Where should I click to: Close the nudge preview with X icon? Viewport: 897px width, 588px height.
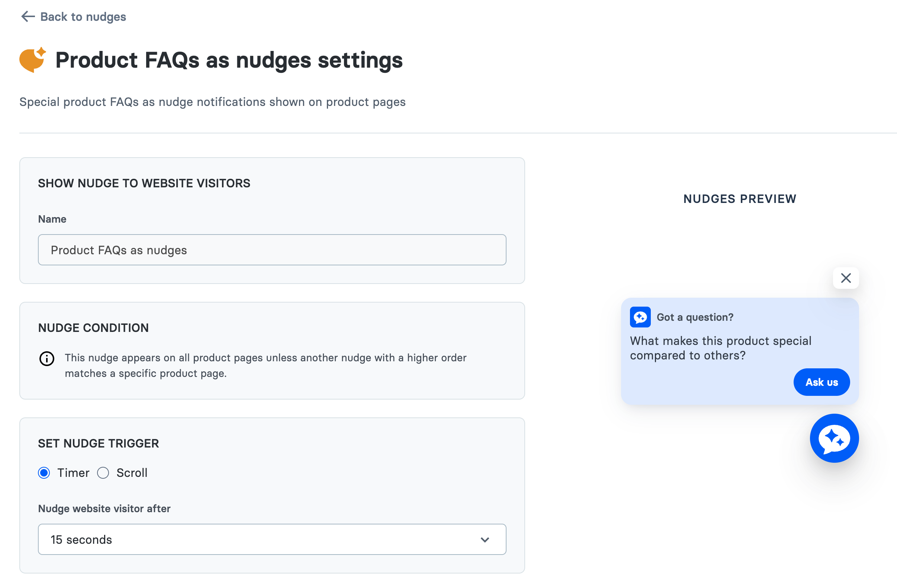[846, 278]
